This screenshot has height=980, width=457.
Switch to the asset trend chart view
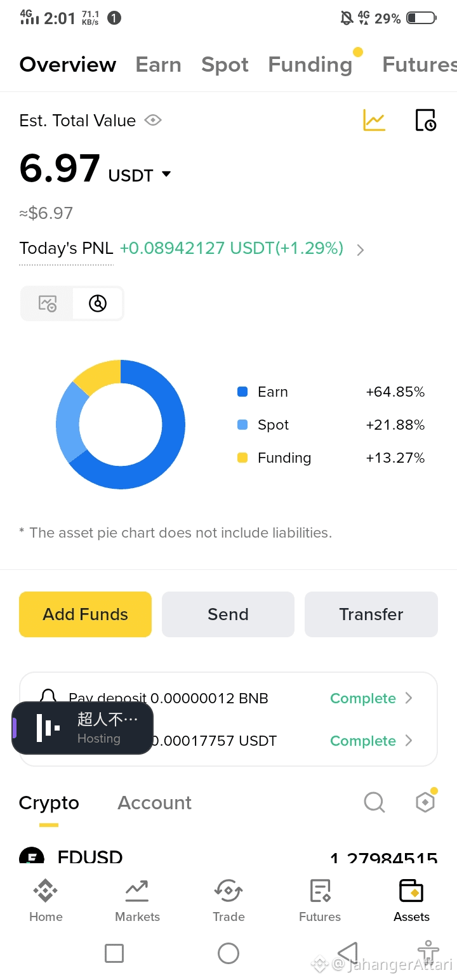click(48, 303)
